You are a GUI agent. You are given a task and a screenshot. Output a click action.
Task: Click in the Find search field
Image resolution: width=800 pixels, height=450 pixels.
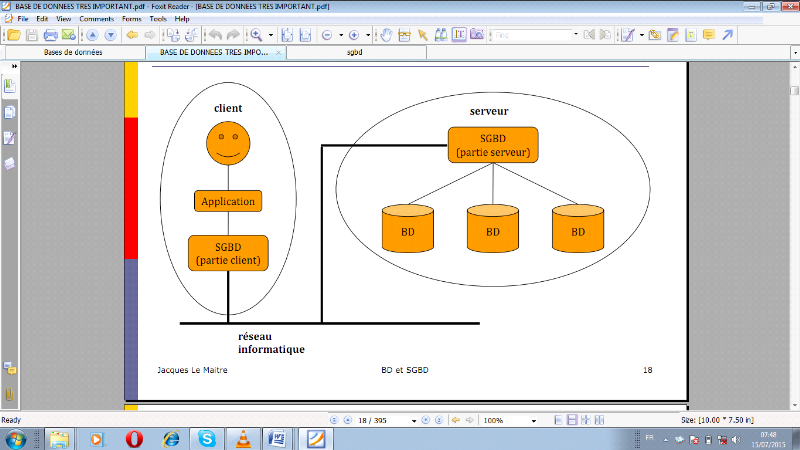click(530, 35)
